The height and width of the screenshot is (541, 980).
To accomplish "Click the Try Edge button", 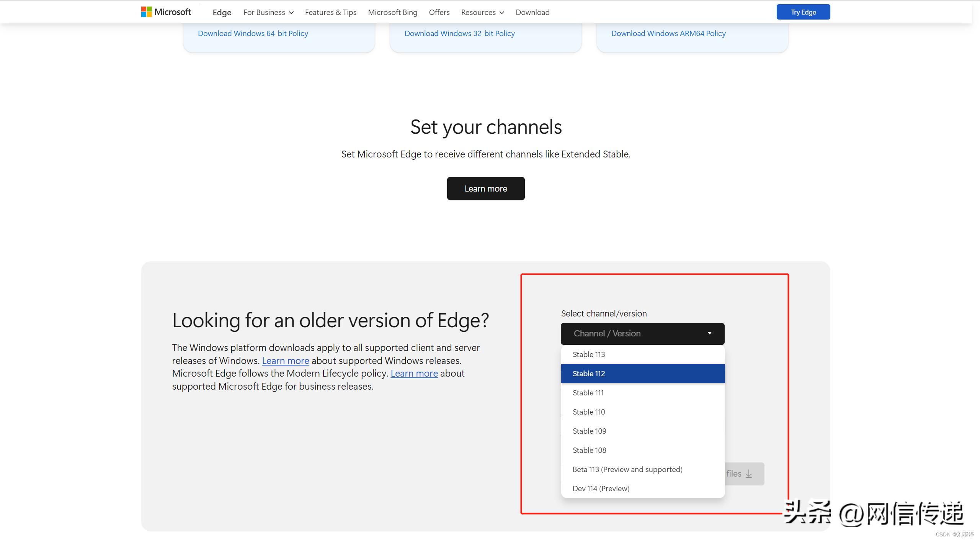I will tap(803, 12).
